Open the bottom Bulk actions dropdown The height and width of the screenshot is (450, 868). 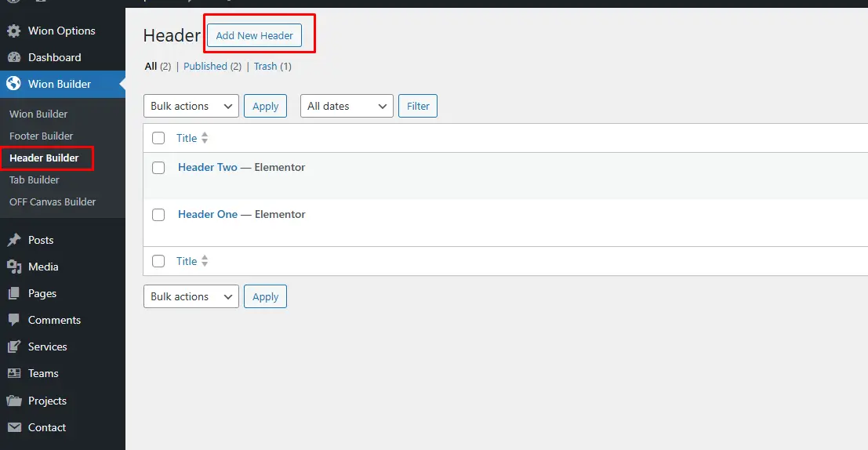[191, 296]
